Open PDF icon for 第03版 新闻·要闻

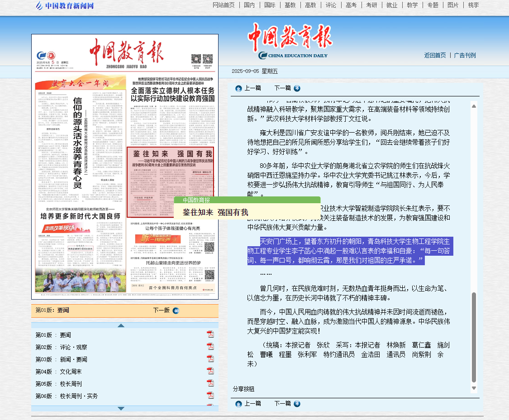(x=210, y=359)
